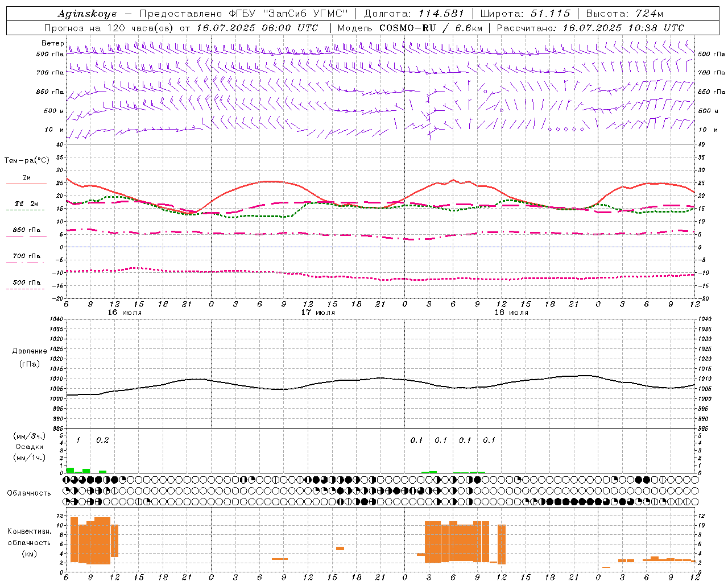This screenshot has height=582, width=728.
Task: Select the Долгота: 114.581 header text
Action: coord(414,14)
